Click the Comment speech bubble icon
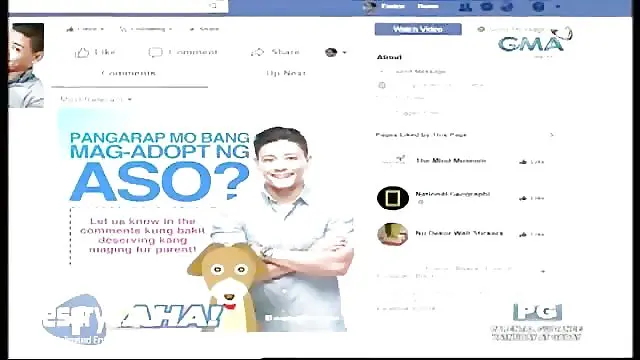Viewport: 640px width, 360px height. click(x=155, y=52)
